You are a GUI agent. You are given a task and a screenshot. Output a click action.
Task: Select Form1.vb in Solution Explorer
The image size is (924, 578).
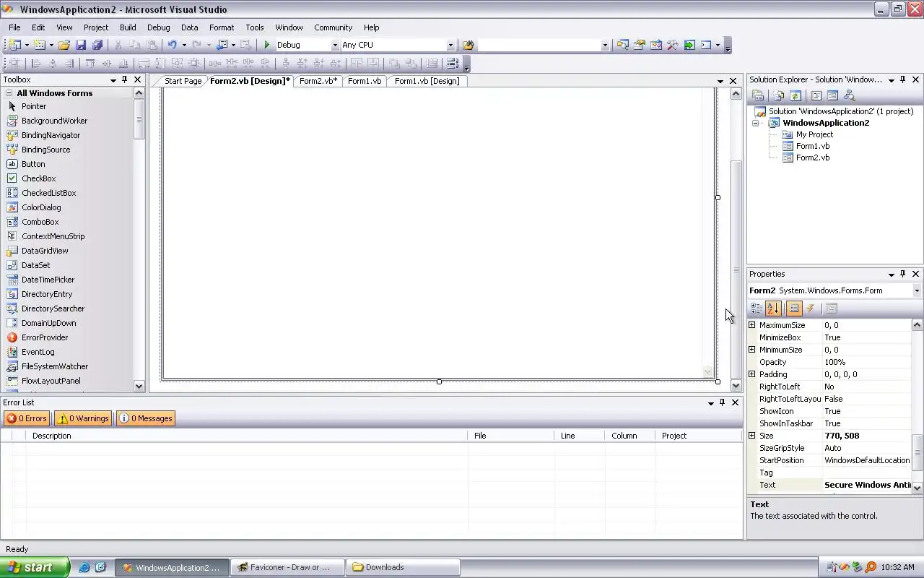tap(812, 146)
